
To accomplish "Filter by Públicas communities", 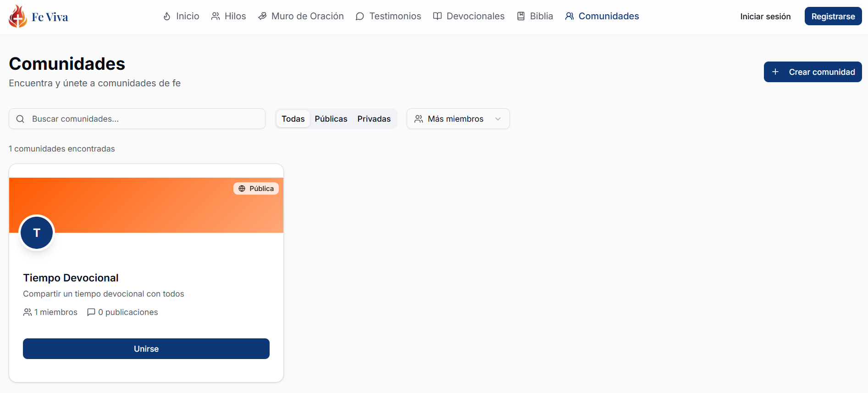I will click(x=331, y=119).
